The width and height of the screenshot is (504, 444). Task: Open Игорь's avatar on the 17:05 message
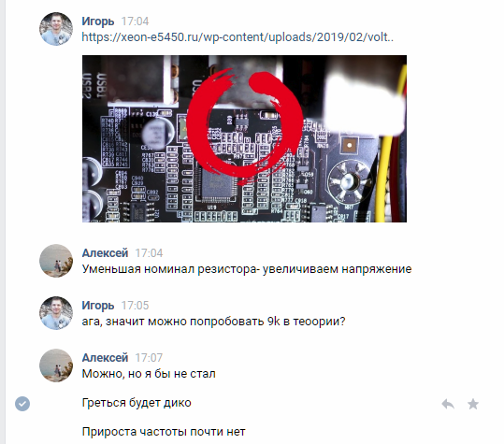coord(56,313)
